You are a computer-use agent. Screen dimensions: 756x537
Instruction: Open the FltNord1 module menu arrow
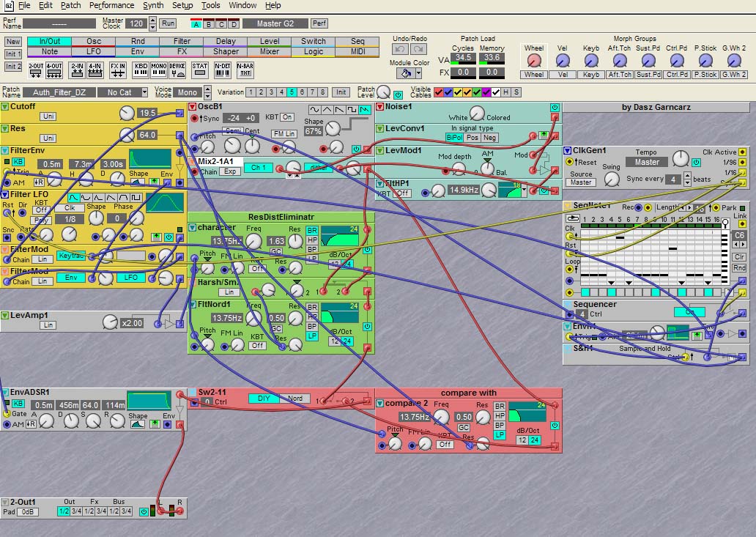[192, 304]
